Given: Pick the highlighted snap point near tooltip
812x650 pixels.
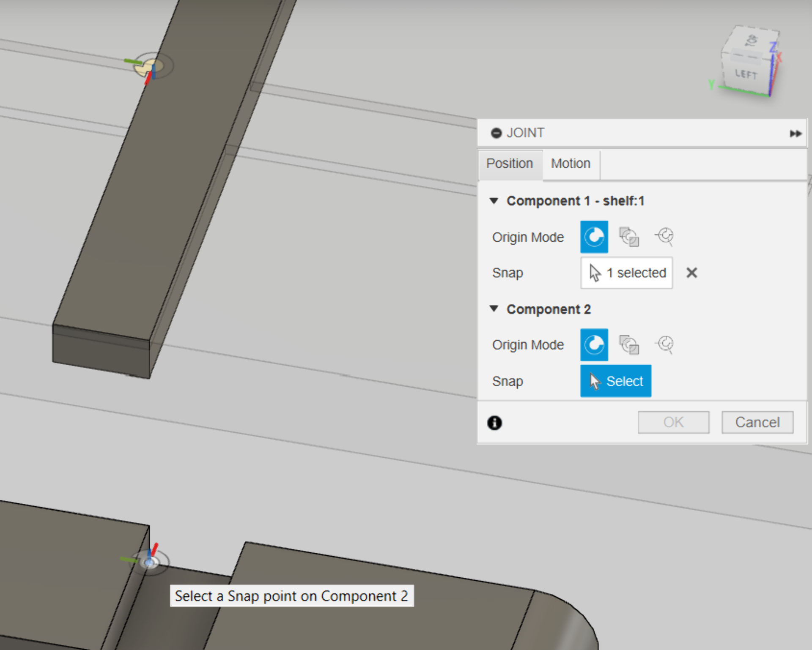Looking at the screenshot, I should 149,562.
